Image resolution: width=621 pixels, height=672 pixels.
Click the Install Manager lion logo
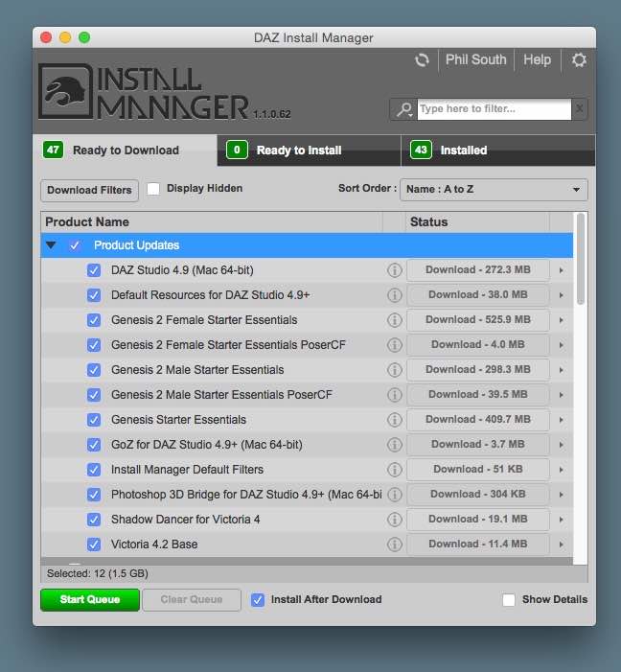(x=65, y=91)
